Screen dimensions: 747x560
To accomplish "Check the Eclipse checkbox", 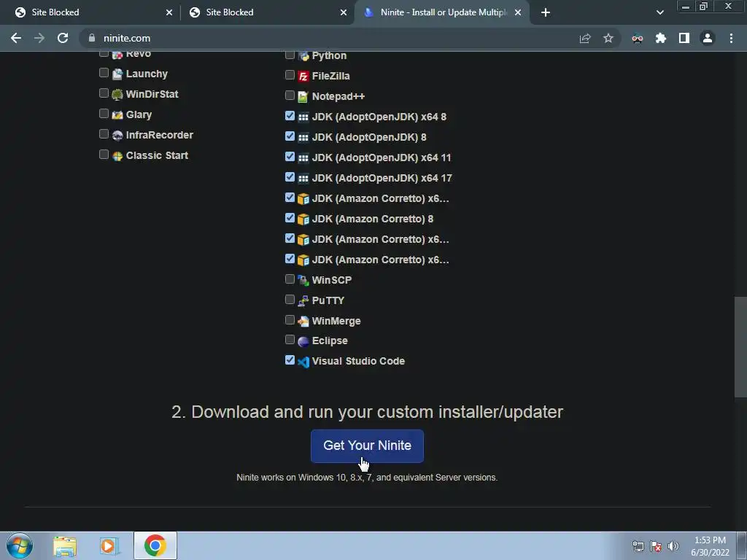I will (290, 340).
